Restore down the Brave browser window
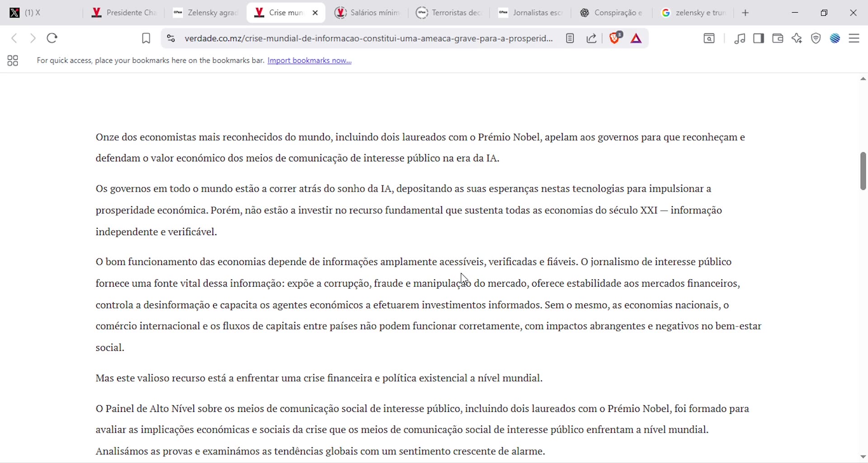The height and width of the screenshot is (463, 868). 824,13
